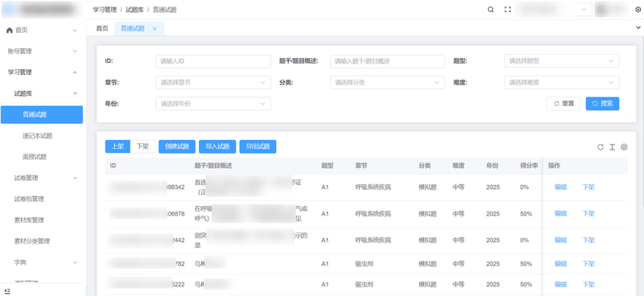Click 编辑 for the row ending 2442
Screen dimensions: 644x296
[560, 240]
